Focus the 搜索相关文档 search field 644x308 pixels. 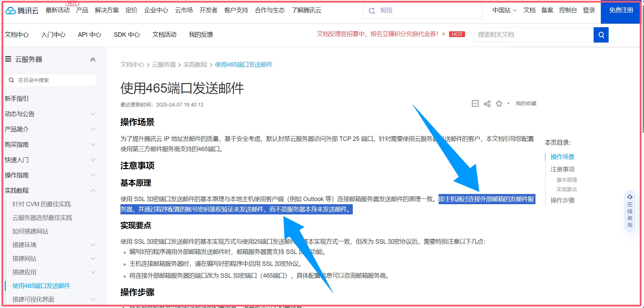pyautogui.click(x=533, y=35)
